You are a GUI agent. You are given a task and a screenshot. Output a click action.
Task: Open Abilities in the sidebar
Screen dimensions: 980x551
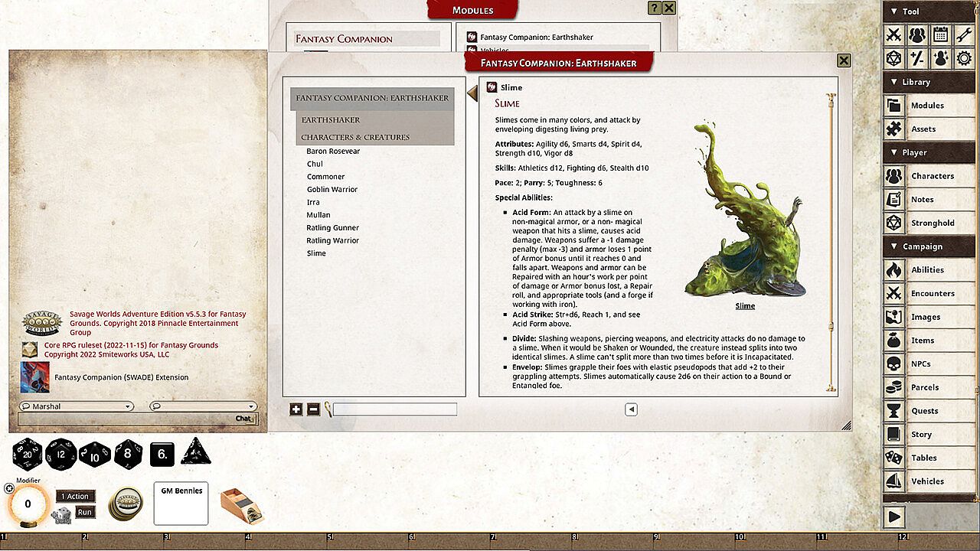click(x=931, y=270)
